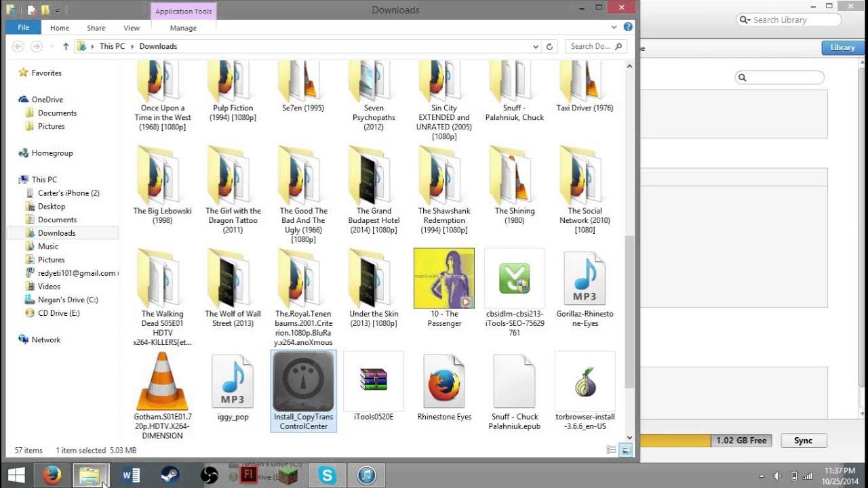Screen dimensions: 868x488
Task: Open Firefox from the taskbar
Action: click(x=52, y=476)
